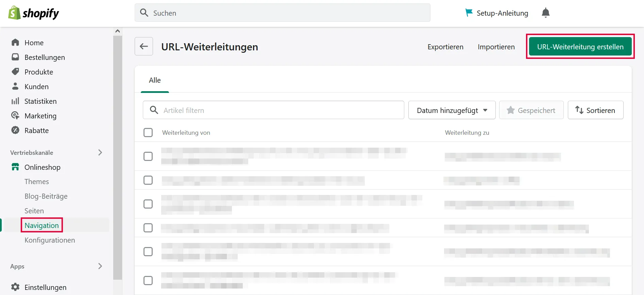Image resolution: width=644 pixels, height=295 pixels.
Task: Click the Statistiken bar chart icon
Action: [x=15, y=101]
